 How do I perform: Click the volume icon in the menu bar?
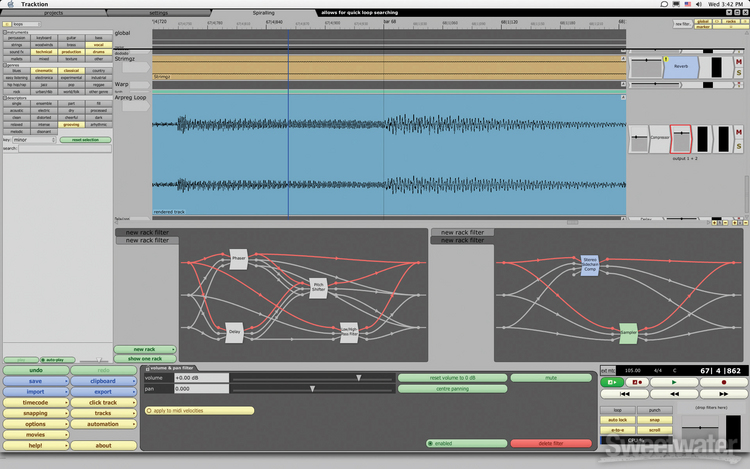click(698, 4)
